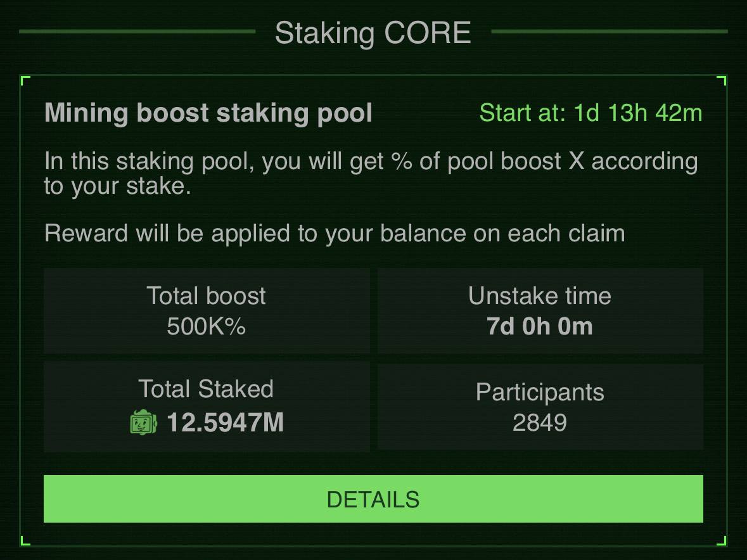747x560 pixels.
Task: Click the 2849 participants count
Action: 540,423
